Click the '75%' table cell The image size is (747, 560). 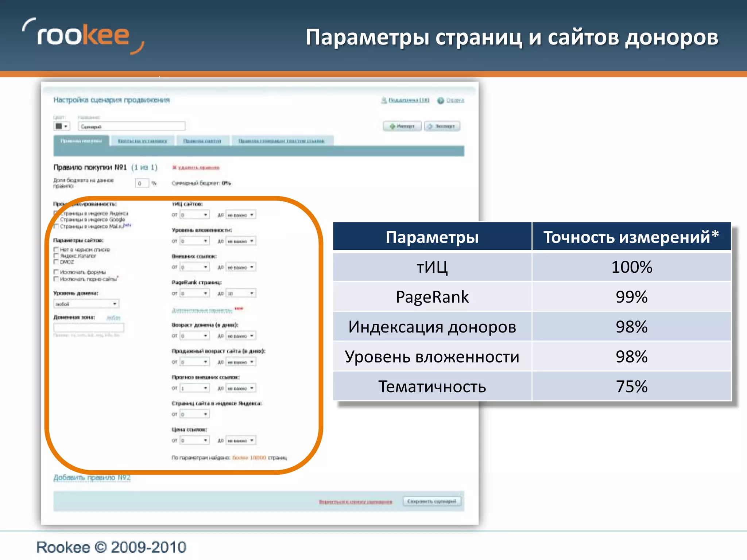tap(631, 386)
